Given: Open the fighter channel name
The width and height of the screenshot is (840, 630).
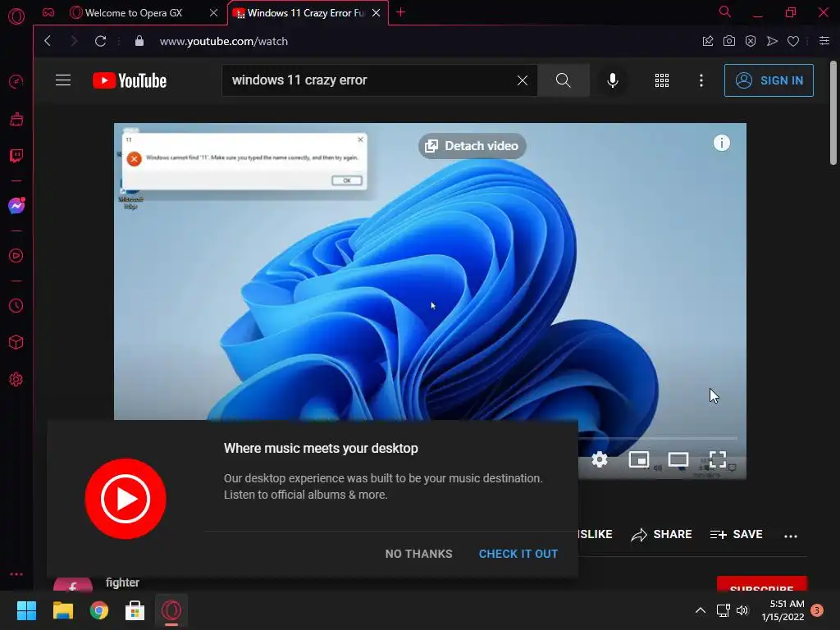Looking at the screenshot, I should 122,582.
